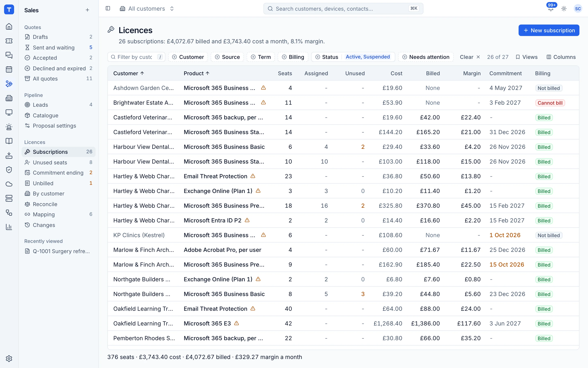This screenshot has width=588, height=368.
Task: Open the servers icon in the left rail
Action: coord(9,198)
